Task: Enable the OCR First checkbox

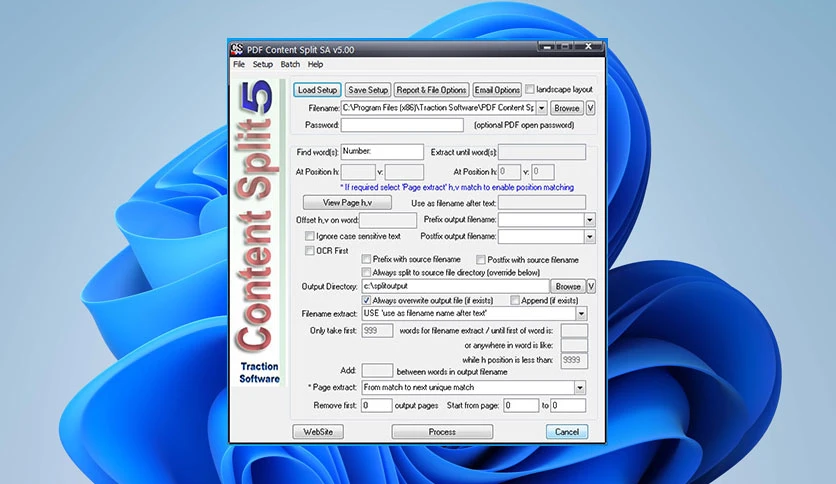Action: (x=309, y=251)
